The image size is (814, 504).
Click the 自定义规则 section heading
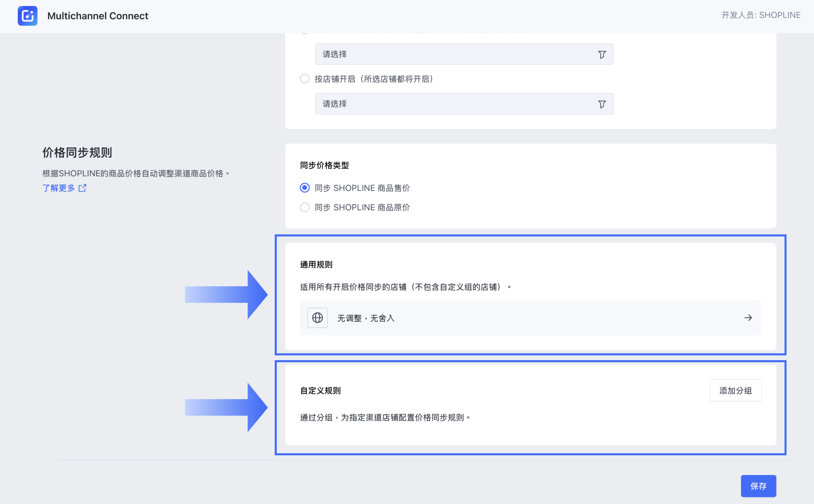[x=320, y=391]
